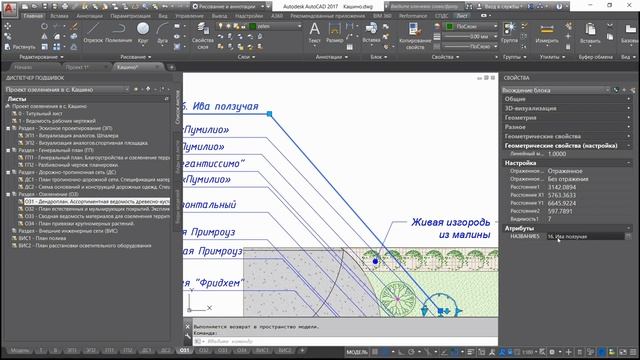
Task: Toggle lineweight display in status bar
Action: point(470,351)
